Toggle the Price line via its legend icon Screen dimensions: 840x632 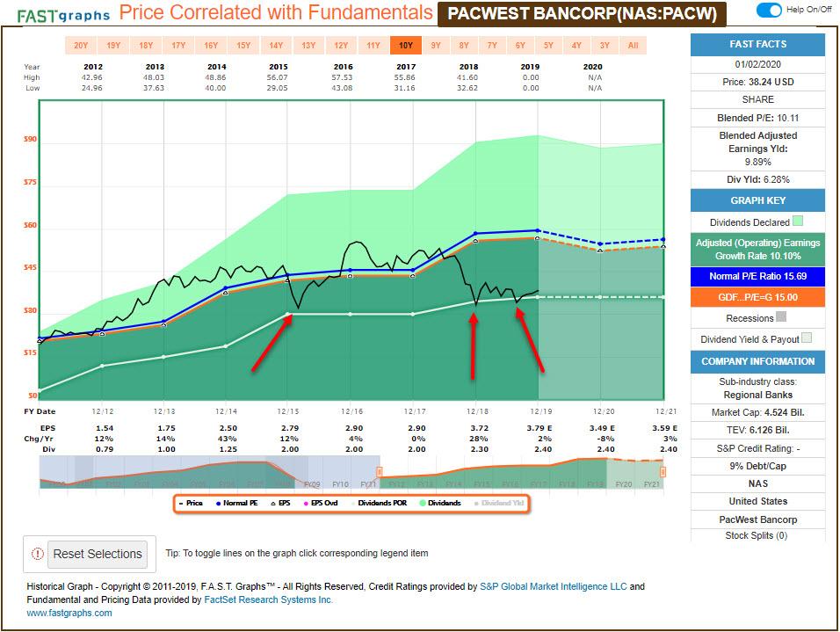click(x=181, y=503)
